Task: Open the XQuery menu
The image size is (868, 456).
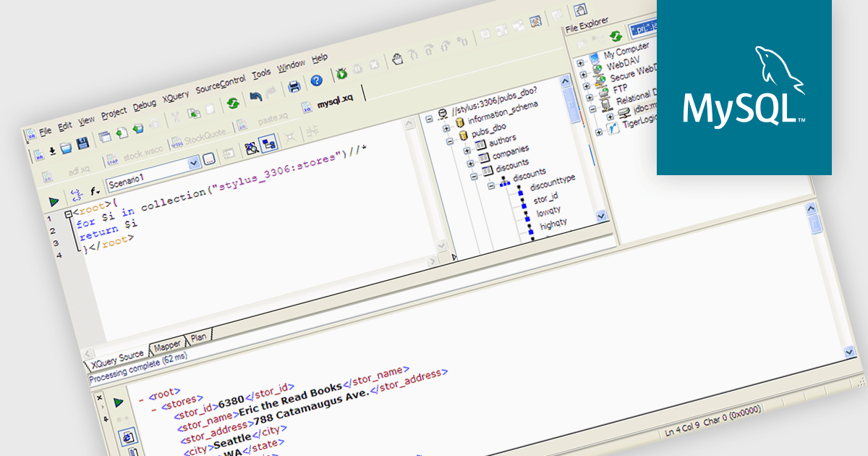Action: pyautogui.click(x=175, y=95)
